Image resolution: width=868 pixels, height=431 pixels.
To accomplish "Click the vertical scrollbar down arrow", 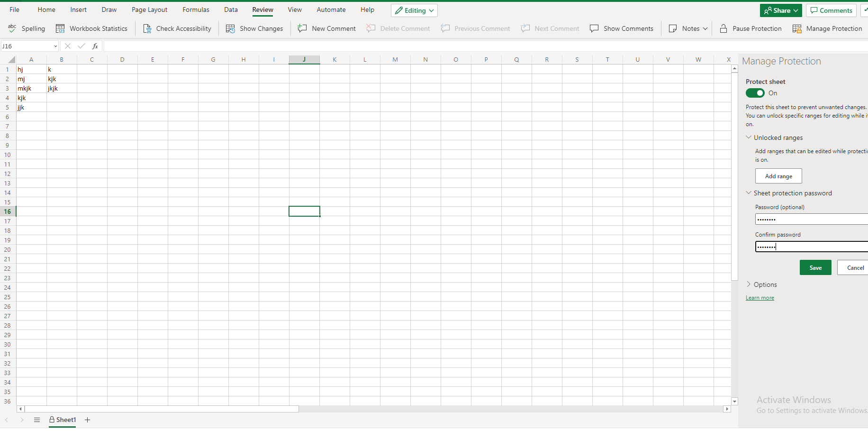I will click(x=734, y=401).
